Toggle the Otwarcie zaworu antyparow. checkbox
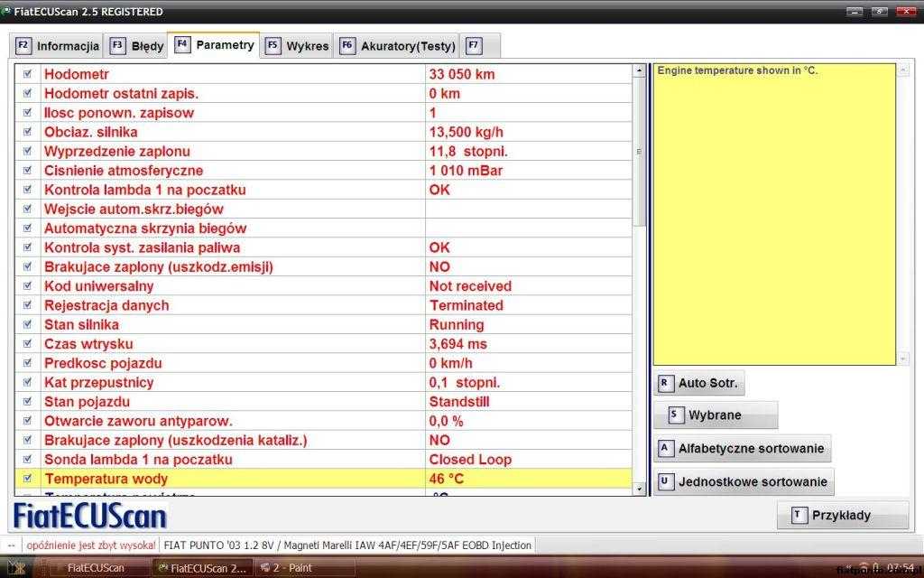924x578 pixels. tap(27, 421)
